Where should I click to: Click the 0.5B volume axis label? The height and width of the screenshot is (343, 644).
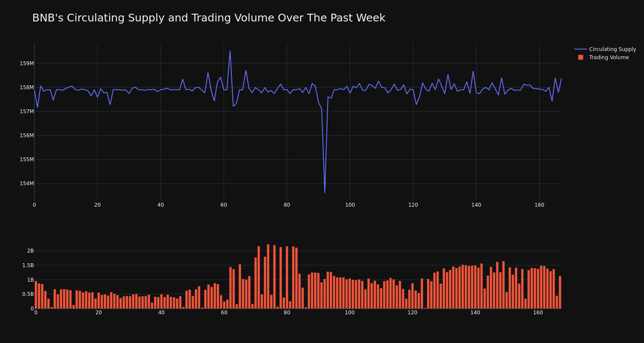click(x=28, y=294)
